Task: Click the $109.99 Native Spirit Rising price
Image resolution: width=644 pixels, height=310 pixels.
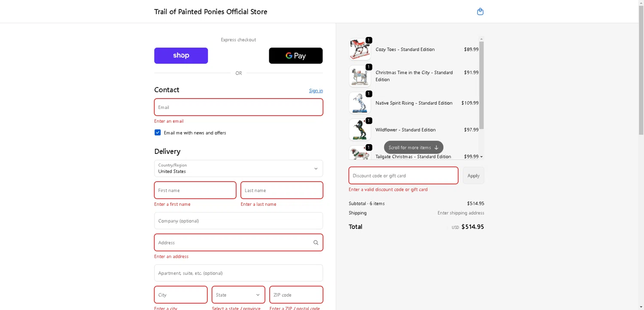Action: click(470, 103)
